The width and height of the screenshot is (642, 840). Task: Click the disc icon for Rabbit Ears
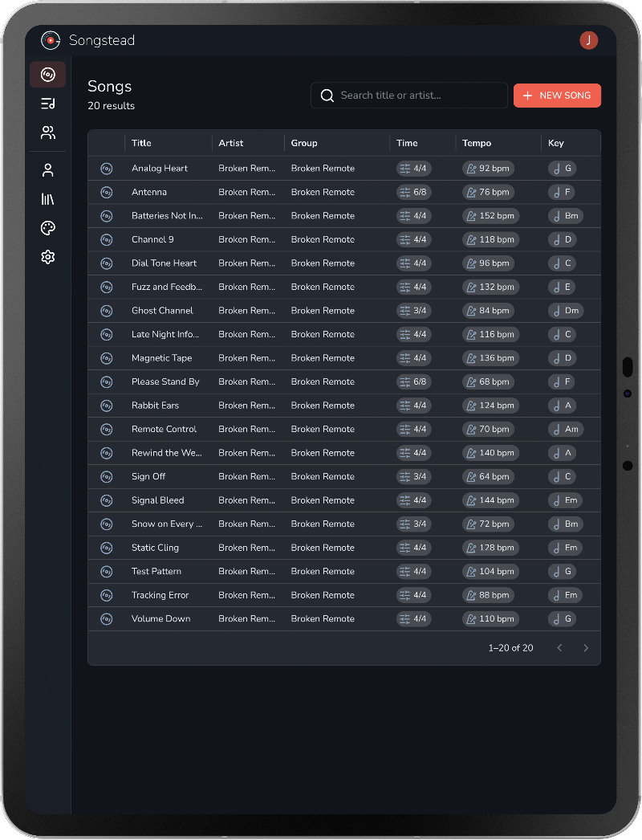(107, 406)
